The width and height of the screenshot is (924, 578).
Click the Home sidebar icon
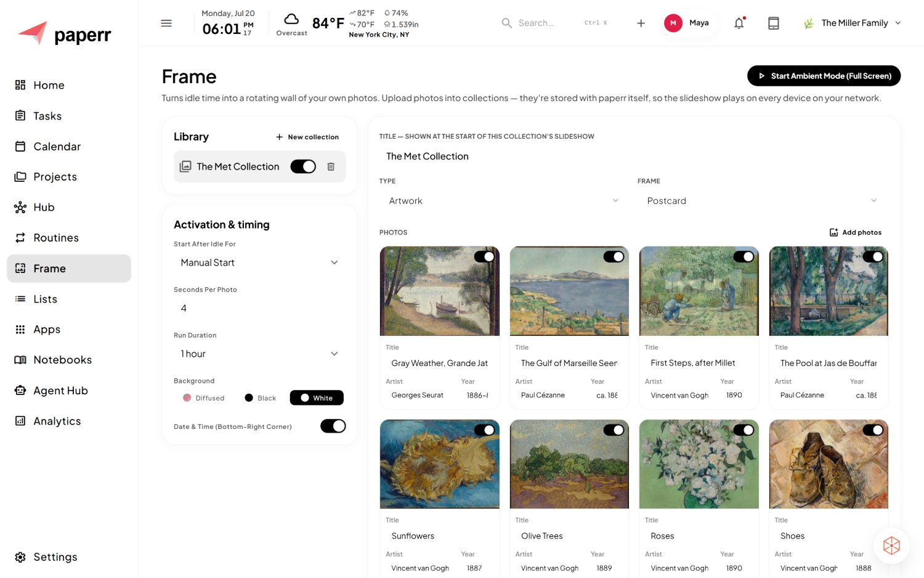click(20, 85)
